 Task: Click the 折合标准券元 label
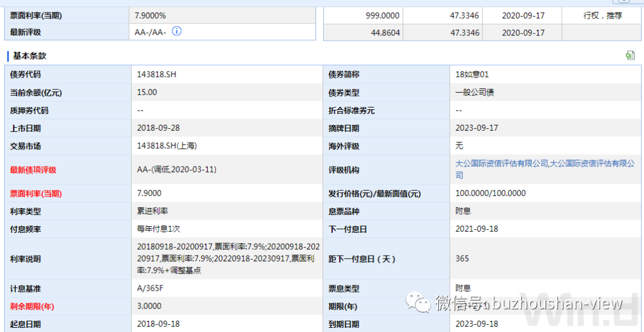[352, 110]
